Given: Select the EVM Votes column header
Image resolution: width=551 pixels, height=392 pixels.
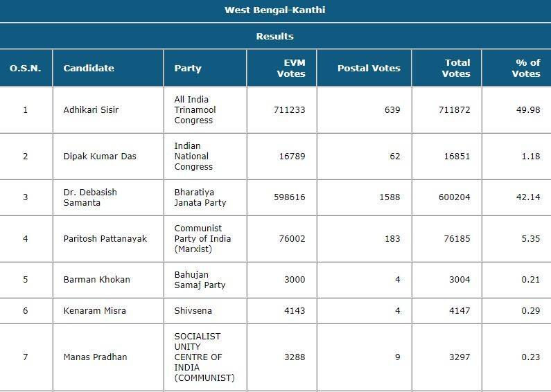Looking at the screenshot, I should tap(290, 68).
